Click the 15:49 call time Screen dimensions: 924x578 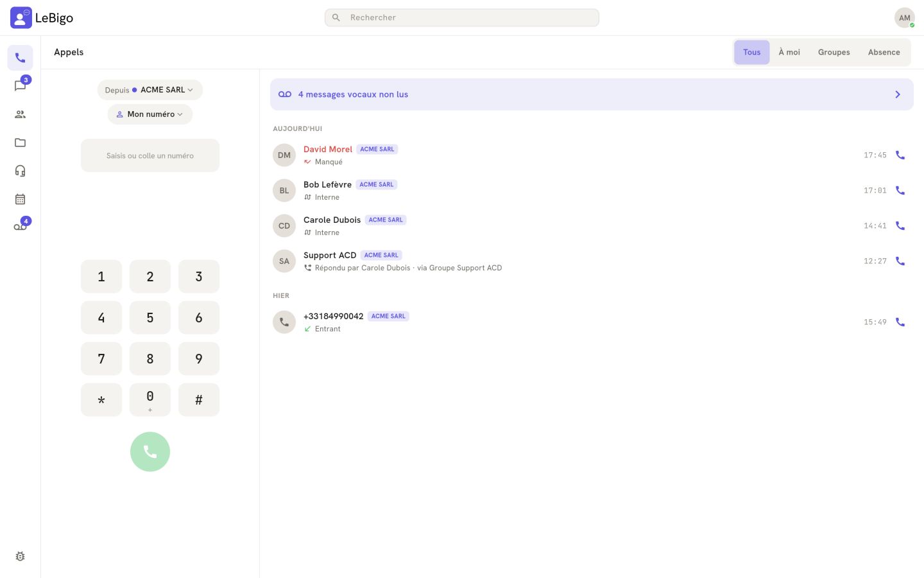[x=875, y=322]
